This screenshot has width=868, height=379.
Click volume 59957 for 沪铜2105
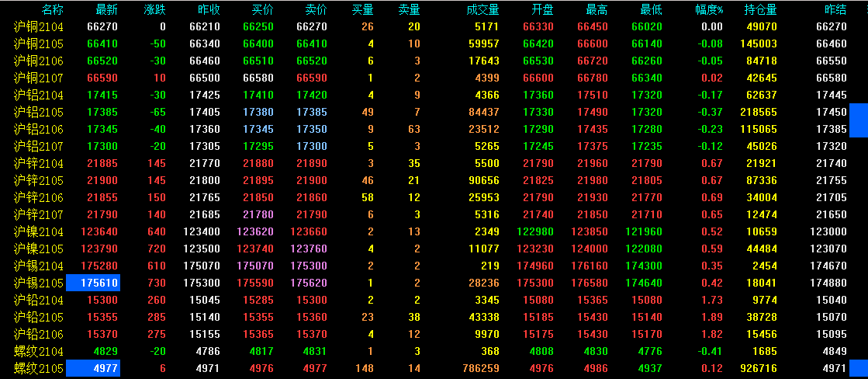point(483,43)
